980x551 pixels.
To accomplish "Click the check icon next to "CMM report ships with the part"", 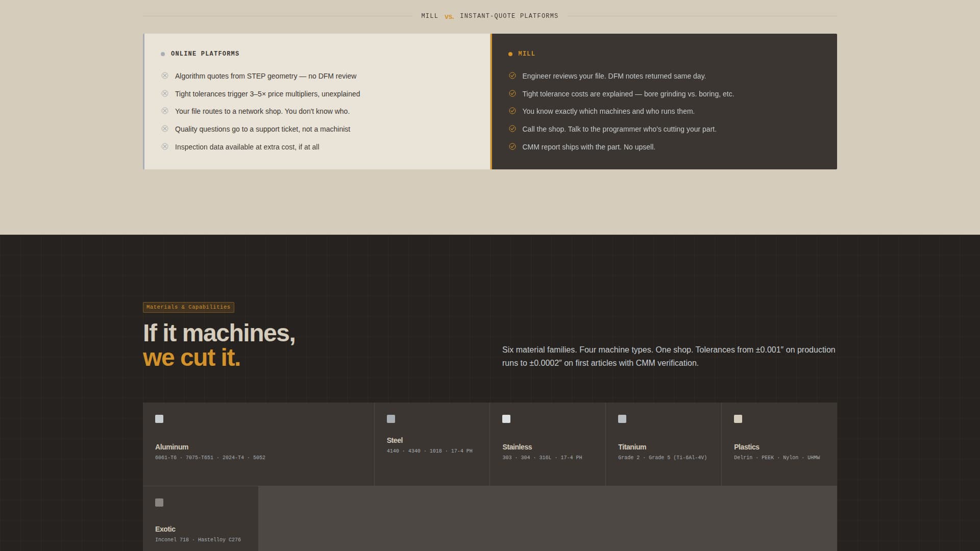I will point(512,146).
